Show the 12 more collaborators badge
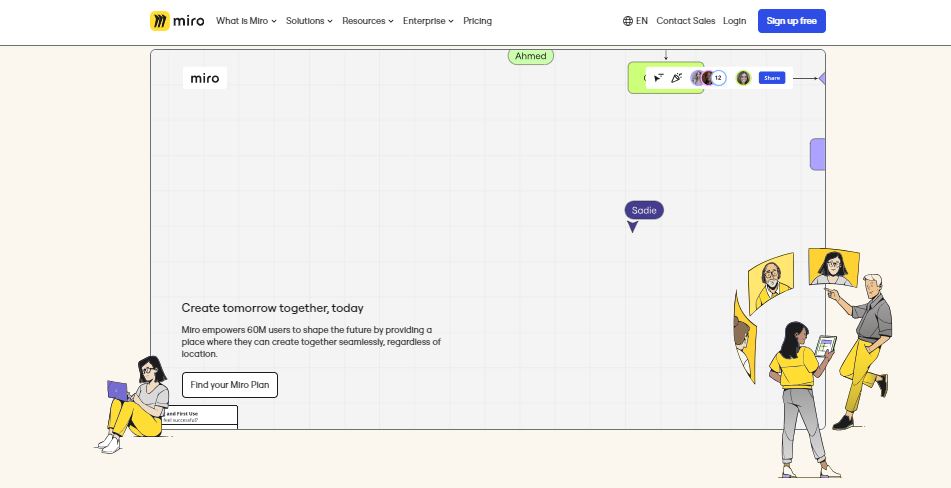Image resolution: width=951 pixels, height=488 pixels. pos(719,78)
